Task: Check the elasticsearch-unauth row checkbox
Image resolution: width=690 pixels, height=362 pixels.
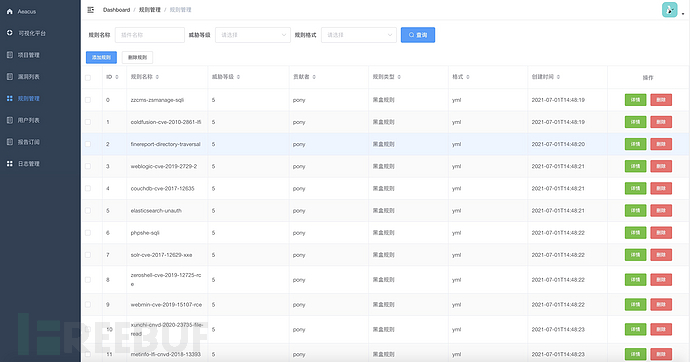Action: [88, 211]
